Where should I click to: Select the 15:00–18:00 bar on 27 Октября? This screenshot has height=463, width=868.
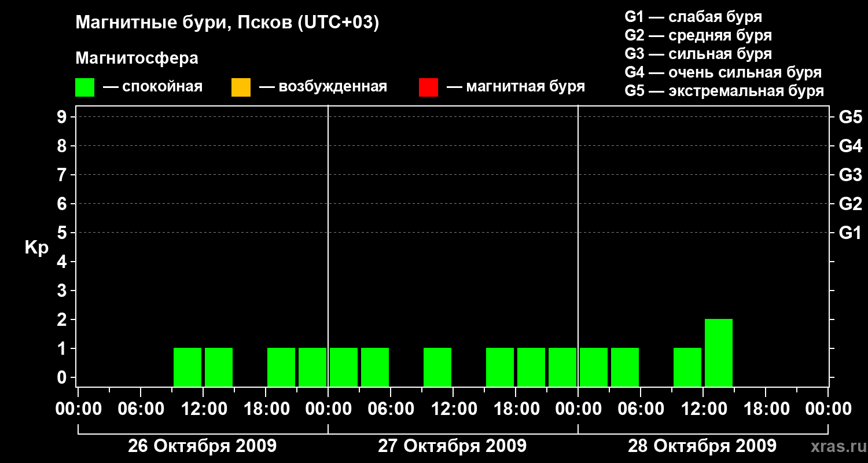click(500, 367)
